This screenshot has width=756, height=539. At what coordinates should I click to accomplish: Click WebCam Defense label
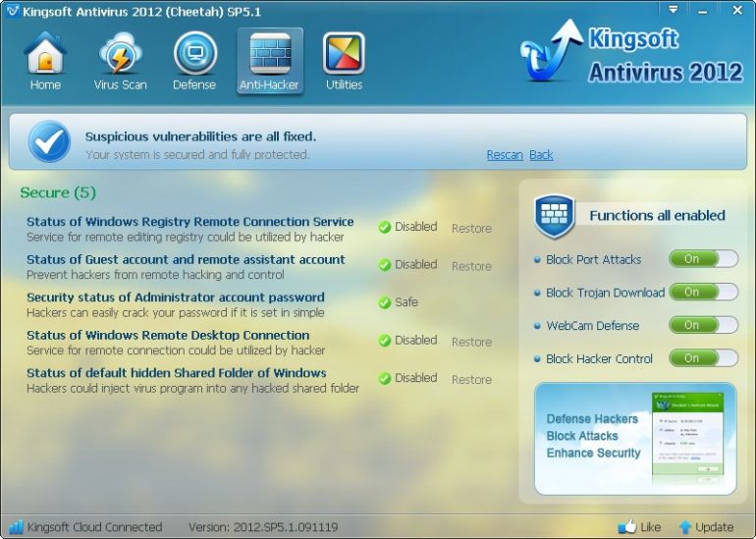tap(593, 325)
